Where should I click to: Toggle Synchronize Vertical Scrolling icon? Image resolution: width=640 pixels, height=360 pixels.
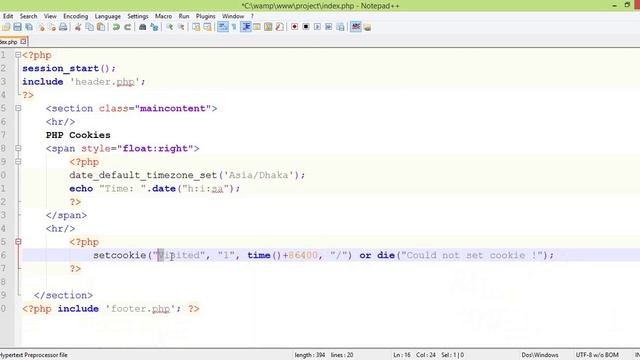point(196,27)
